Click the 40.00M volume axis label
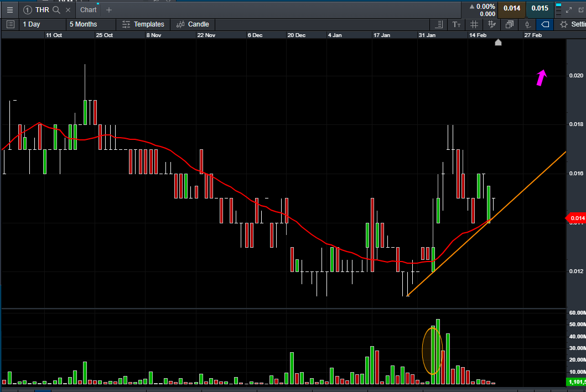 tap(577, 336)
